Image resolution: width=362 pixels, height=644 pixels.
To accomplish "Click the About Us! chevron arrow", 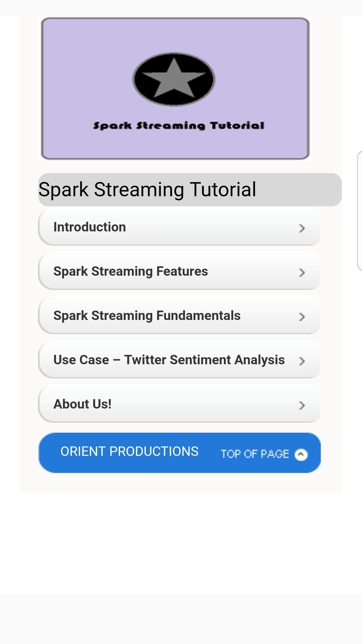I will 302,406.
